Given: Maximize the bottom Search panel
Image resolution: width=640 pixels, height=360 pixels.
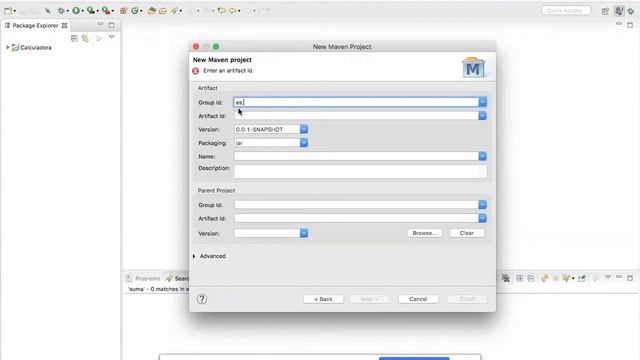Looking at the screenshot, I should point(630,278).
